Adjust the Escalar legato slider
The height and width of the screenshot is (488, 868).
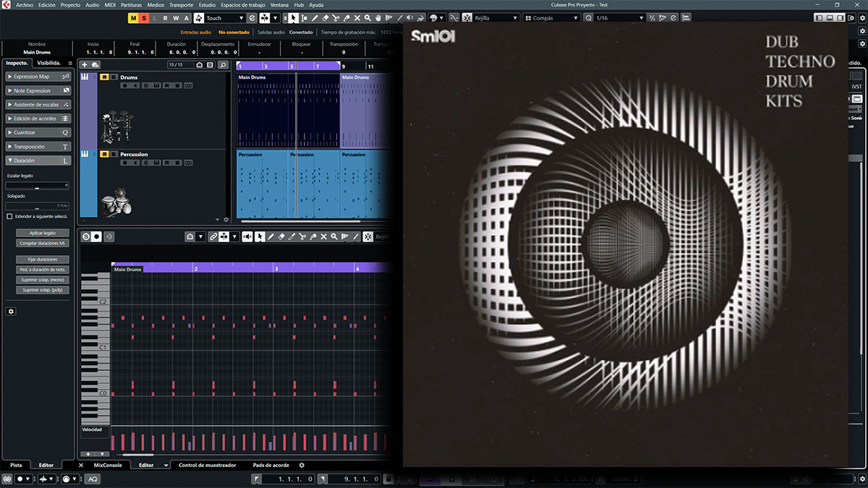[x=38, y=186]
